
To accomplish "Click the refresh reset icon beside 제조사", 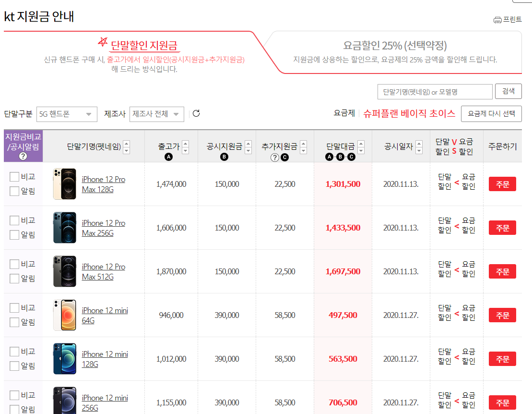I will pyautogui.click(x=196, y=113).
